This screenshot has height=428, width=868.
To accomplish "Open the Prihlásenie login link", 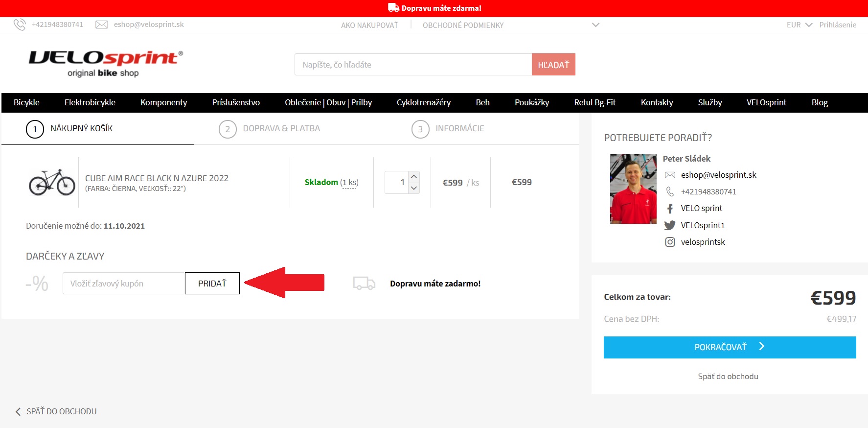I will coord(838,24).
